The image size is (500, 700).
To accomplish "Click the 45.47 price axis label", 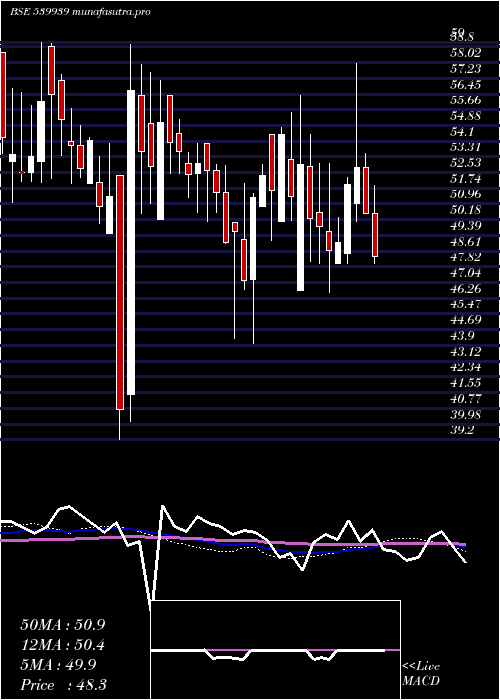I will pyautogui.click(x=466, y=304).
